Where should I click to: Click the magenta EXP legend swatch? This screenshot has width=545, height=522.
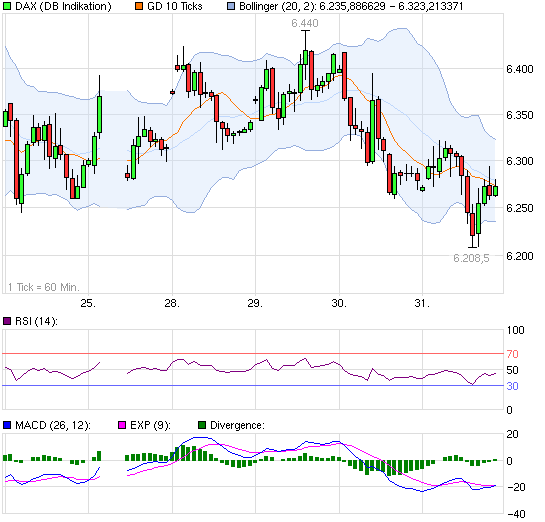pos(122,425)
